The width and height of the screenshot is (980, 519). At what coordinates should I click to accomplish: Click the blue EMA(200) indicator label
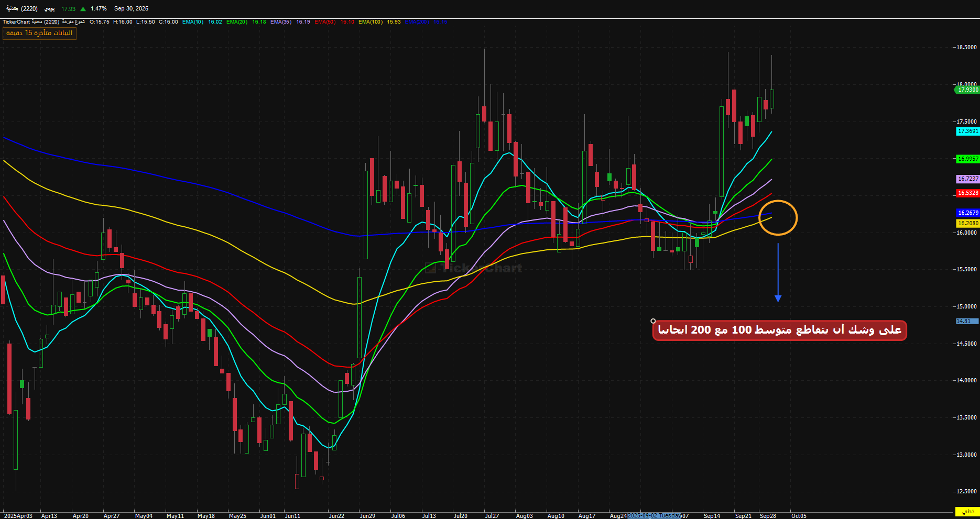click(417, 22)
